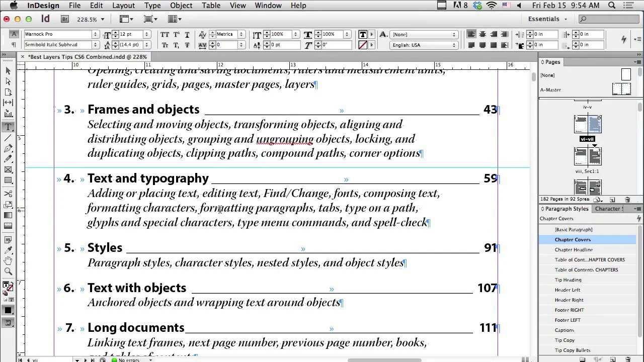The width and height of the screenshot is (644, 362).
Task: Select the vi-vii spread thumbnail in Pages
Action: pos(588,124)
